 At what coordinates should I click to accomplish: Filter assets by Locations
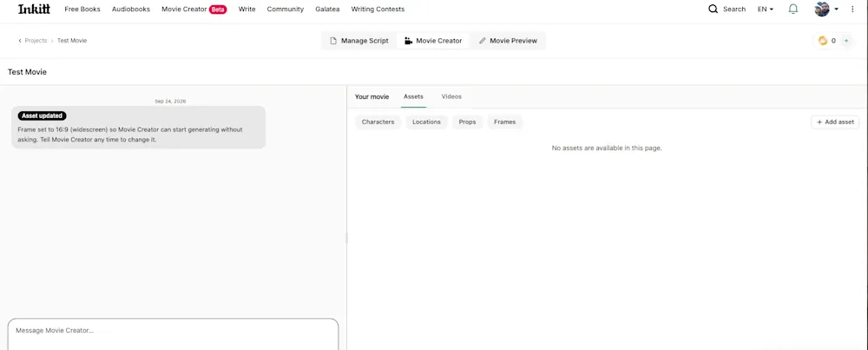click(426, 122)
